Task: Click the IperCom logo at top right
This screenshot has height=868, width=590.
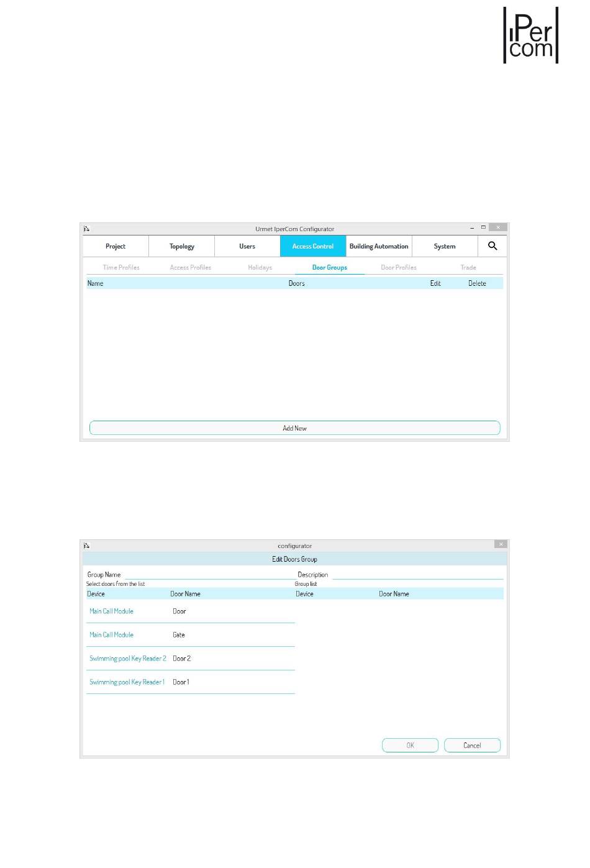Action: pyautogui.click(x=530, y=35)
